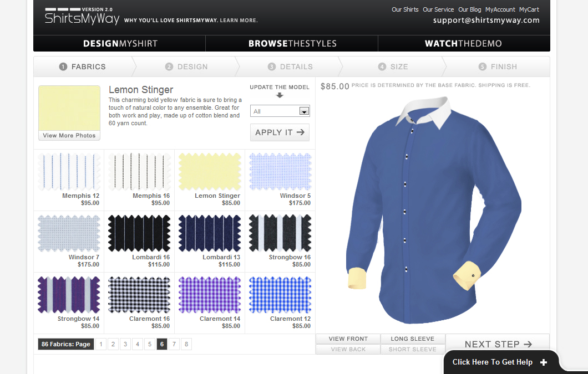Open the Size step tab
Screen dimensions: 588x374
[x=393, y=66]
